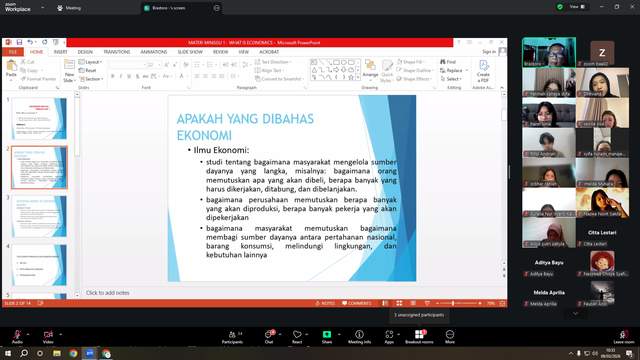This screenshot has width=640, height=360.
Task: Select slide 1 thumbnail
Action: [39, 118]
